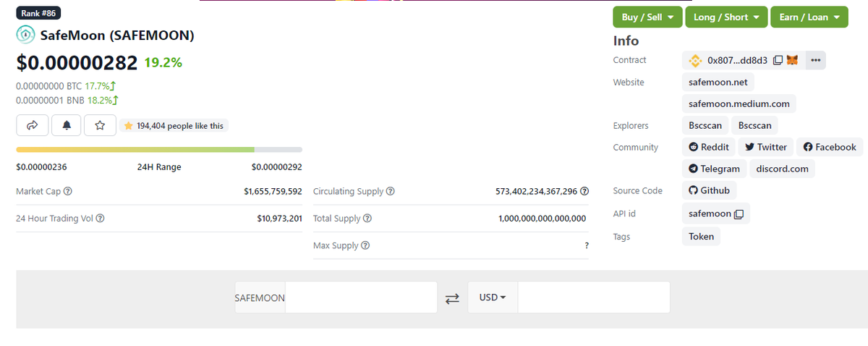
Task: Open the Twitter community link
Action: [x=766, y=147]
